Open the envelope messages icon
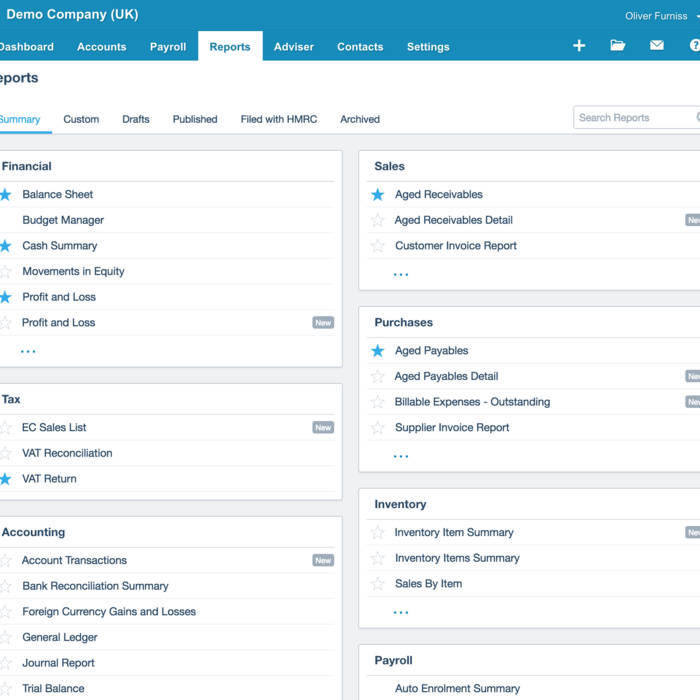 pos(657,46)
